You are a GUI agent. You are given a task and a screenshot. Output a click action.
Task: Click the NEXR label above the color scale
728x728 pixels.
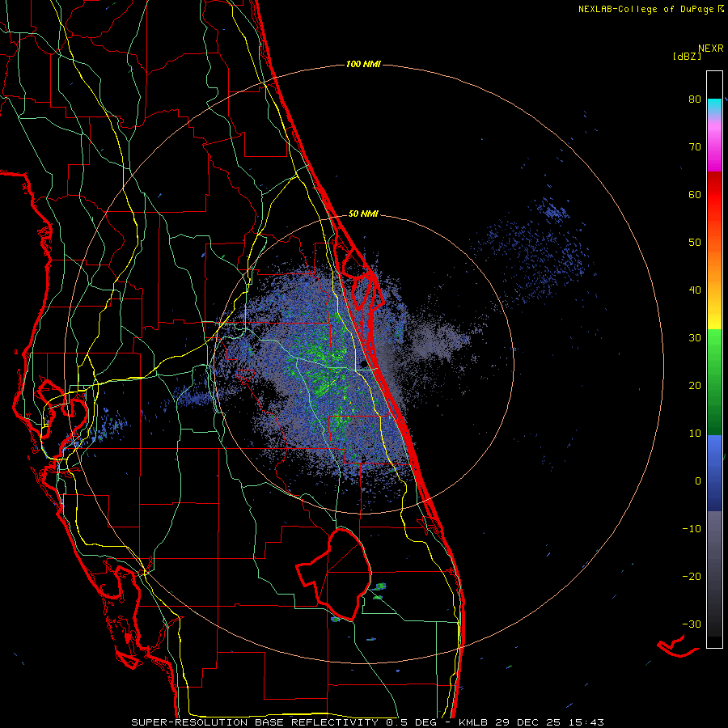[710, 49]
